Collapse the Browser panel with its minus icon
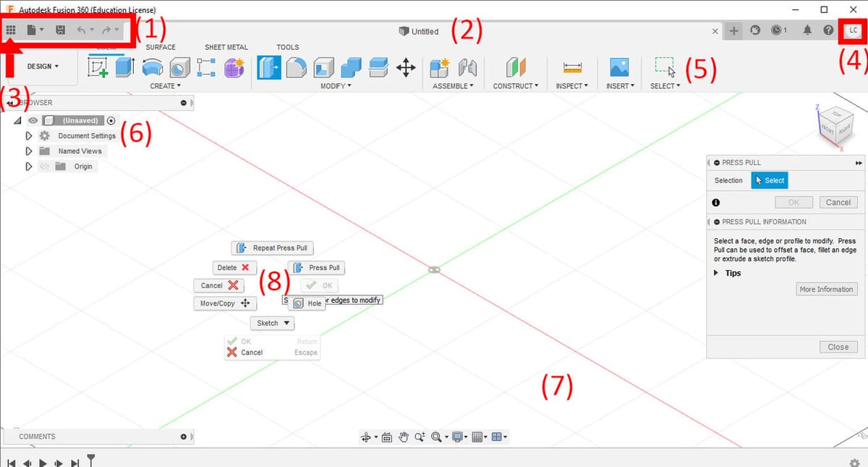 point(184,103)
